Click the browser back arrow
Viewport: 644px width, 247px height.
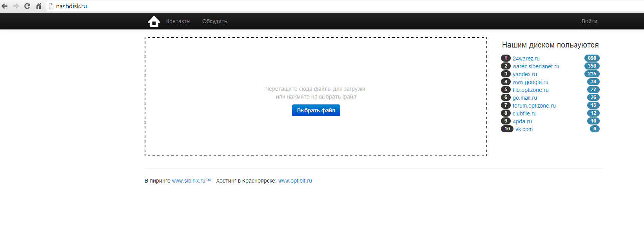tap(5, 6)
